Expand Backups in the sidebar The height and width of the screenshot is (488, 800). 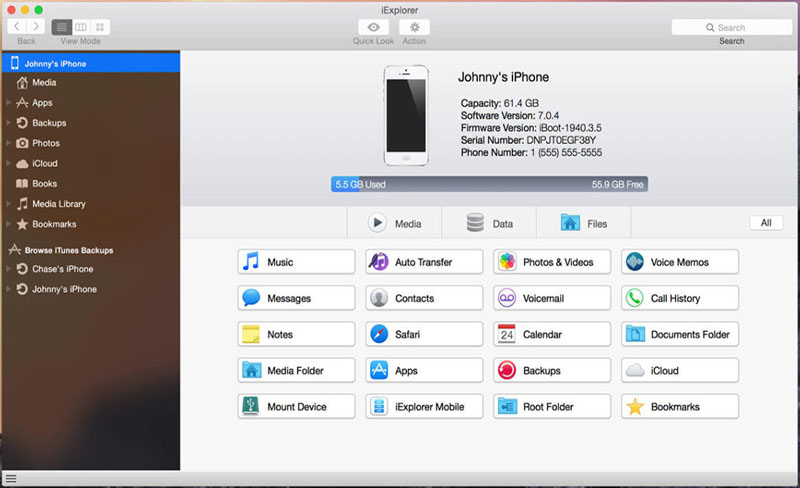pos(9,123)
